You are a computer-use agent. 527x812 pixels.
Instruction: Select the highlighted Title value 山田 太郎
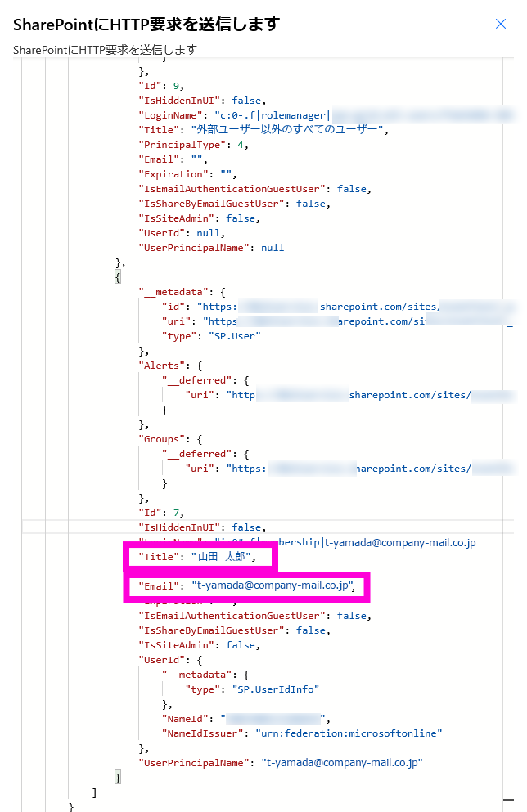[x=223, y=558]
